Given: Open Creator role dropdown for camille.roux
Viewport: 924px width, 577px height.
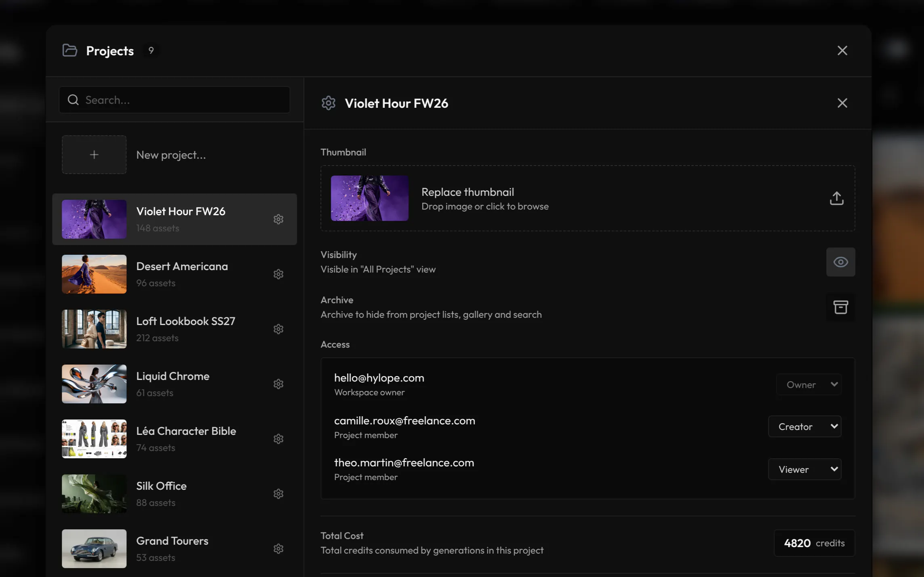Looking at the screenshot, I should point(805,427).
